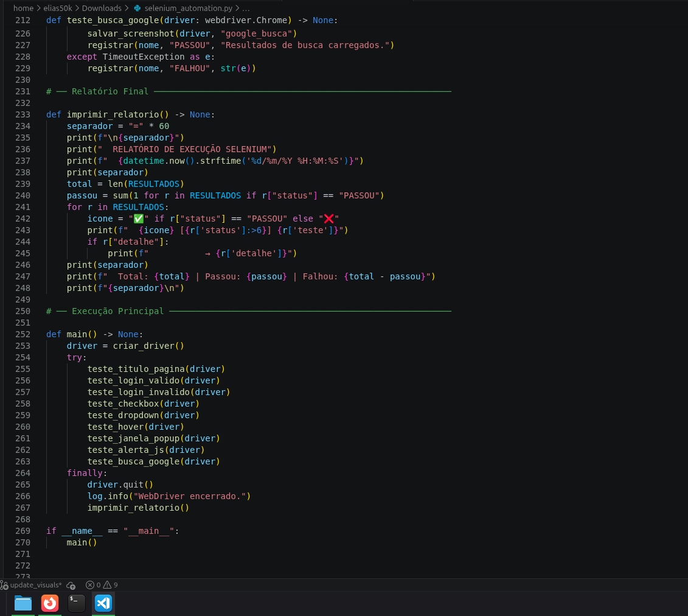688x616 pixels.
Task: Publish changes using the cloud upload icon
Action: pos(71,585)
